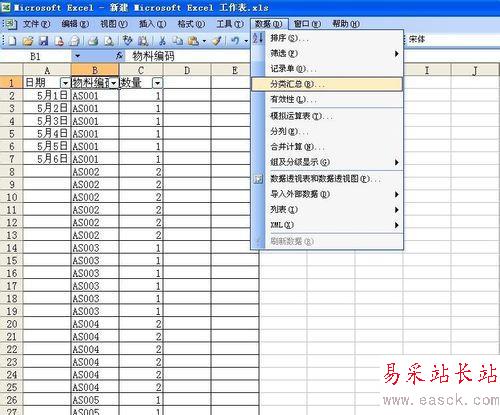Click the Excel workbook icon in menu bar
This screenshot has height=415, width=500.
click(x=11, y=24)
